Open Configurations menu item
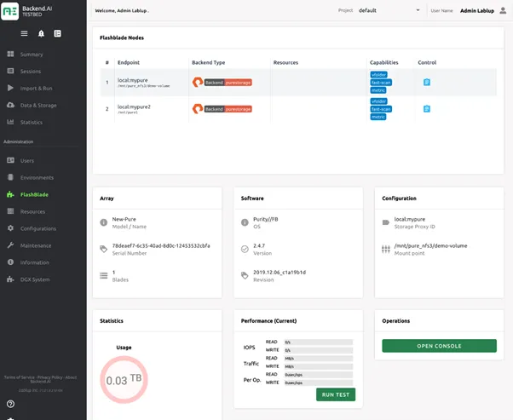The image size is (513, 420). (x=38, y=228)
